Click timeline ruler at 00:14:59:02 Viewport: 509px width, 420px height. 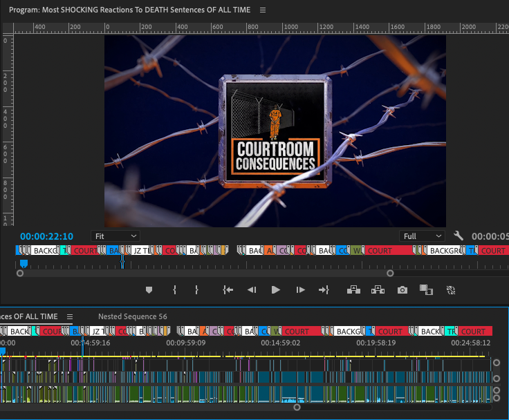pyautogui.click(x=281, y=343)
